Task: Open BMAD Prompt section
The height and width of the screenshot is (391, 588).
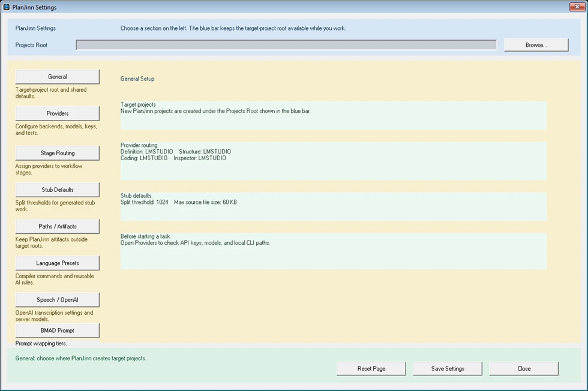Action: click(58, 330)
